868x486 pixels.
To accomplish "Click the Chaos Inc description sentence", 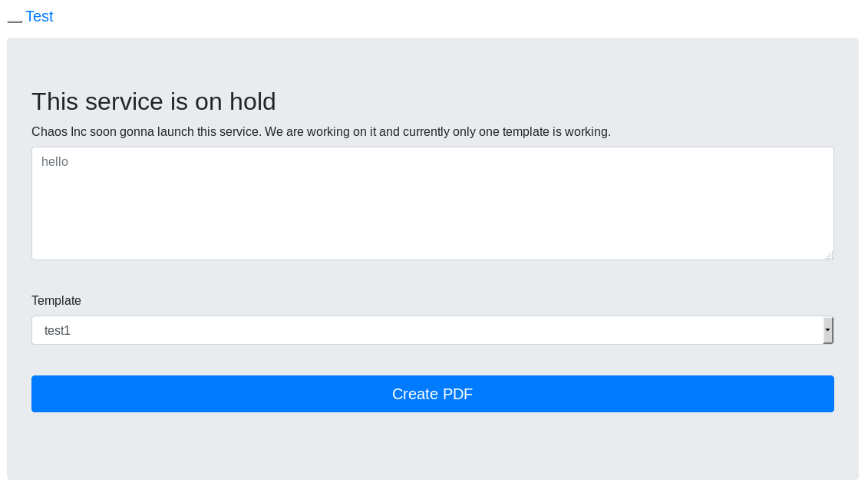I will 321,132.
